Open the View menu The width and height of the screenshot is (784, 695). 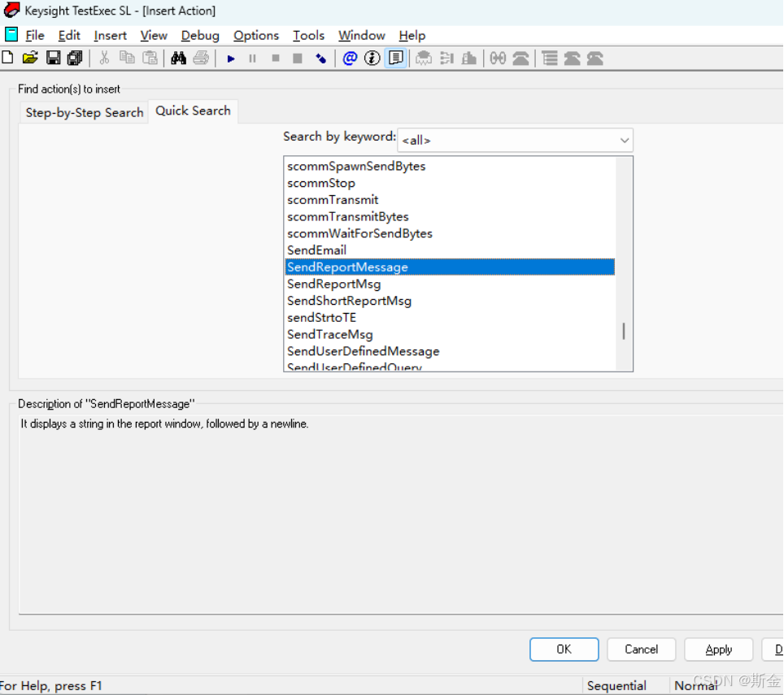click(x=154, y=36)
